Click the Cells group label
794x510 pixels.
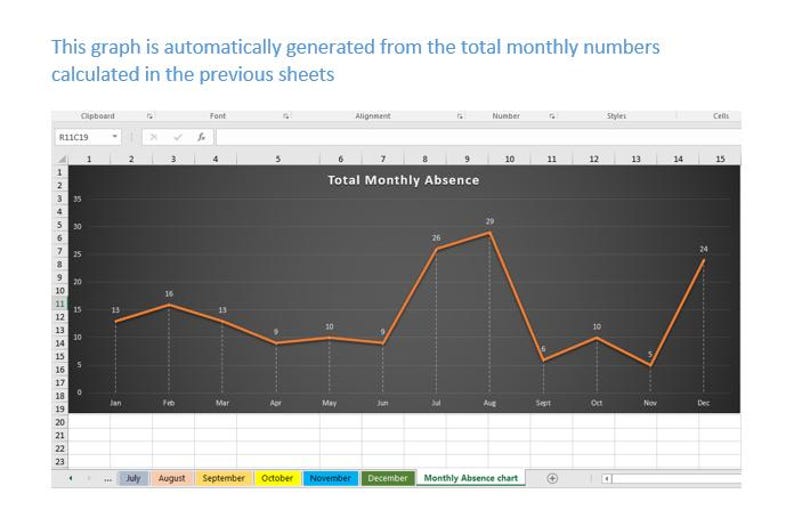tap(721, 116)
